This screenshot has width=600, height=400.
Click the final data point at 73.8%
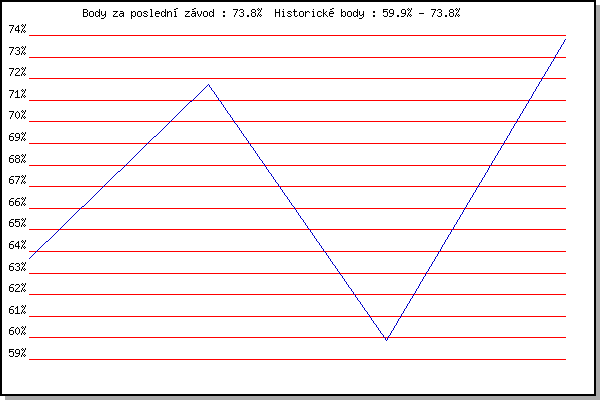tap(565, 39)
